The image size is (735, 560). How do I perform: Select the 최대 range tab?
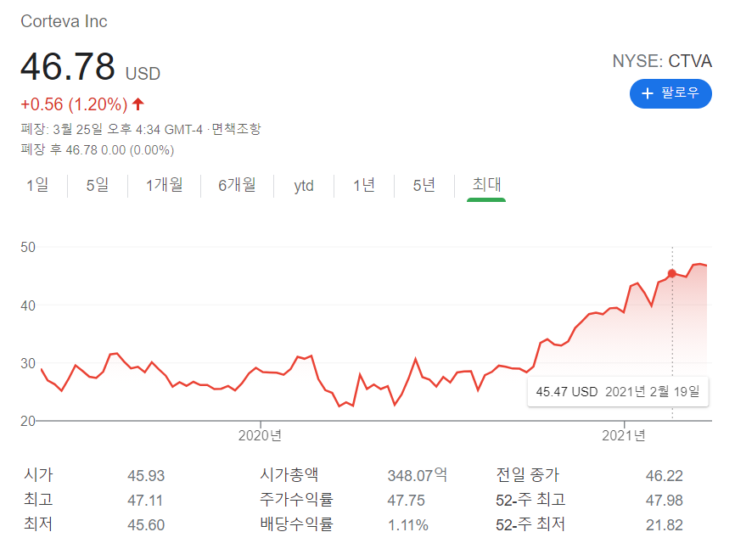pos(486,185)
